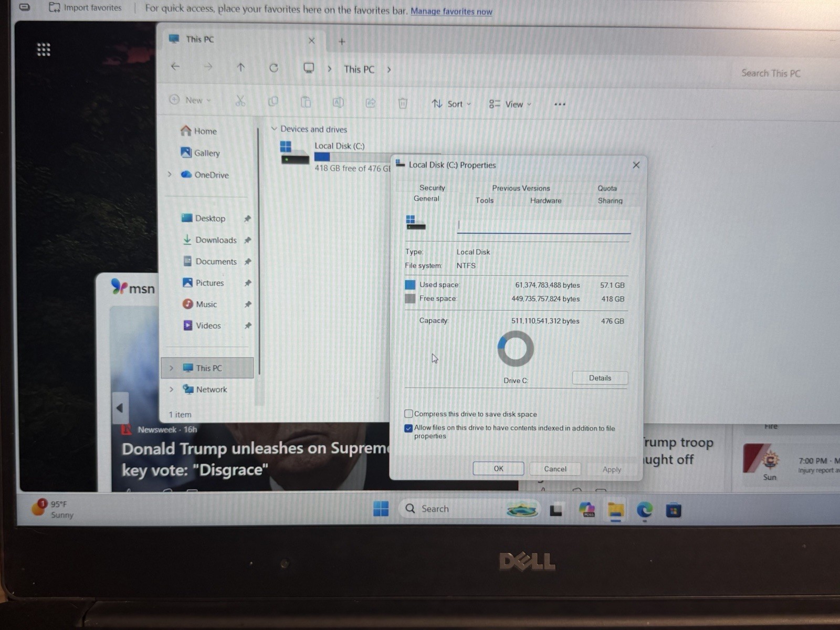Expand the OneDrive tree node

[170, 174]
